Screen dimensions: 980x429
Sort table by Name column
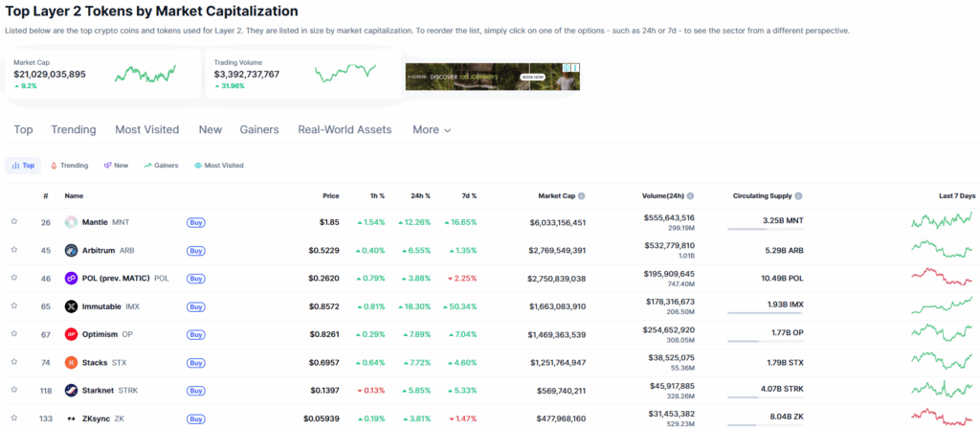tap(74, 195)
